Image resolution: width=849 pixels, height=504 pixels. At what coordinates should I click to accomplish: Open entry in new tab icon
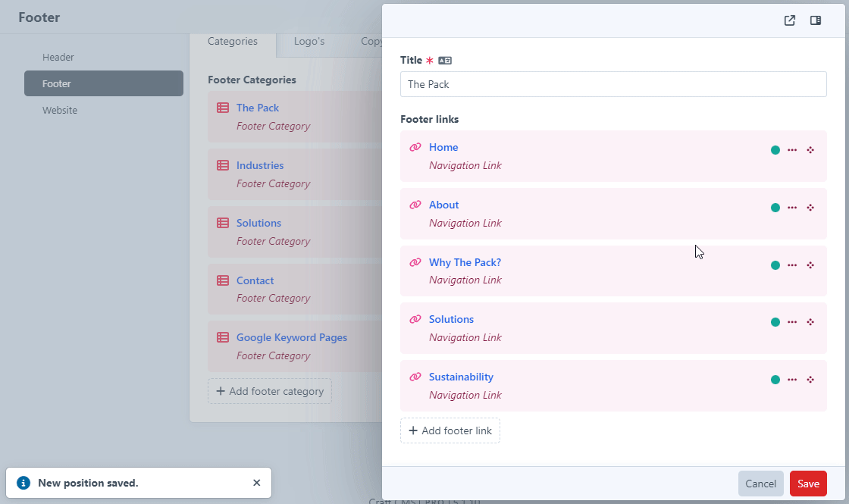[x=790, y=20]
